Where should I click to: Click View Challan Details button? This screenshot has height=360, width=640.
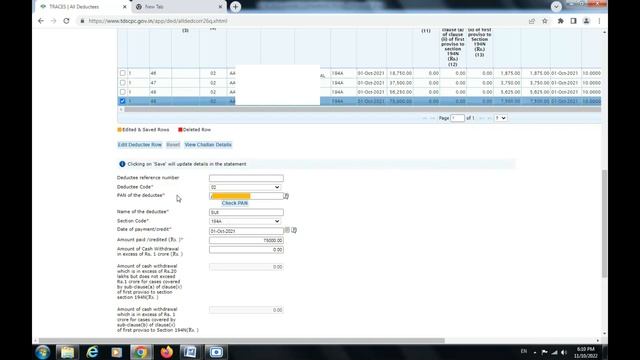[208, 144]
